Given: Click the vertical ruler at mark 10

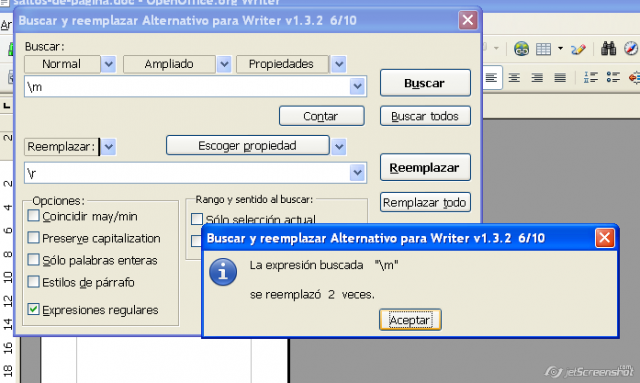Looking at the screenshot, I should [8, 278].
